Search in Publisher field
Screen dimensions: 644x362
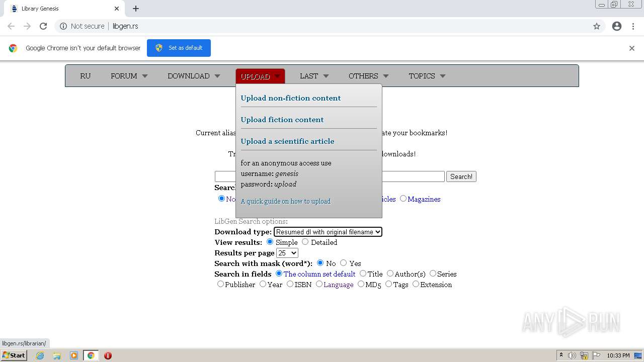click(220, 284)
